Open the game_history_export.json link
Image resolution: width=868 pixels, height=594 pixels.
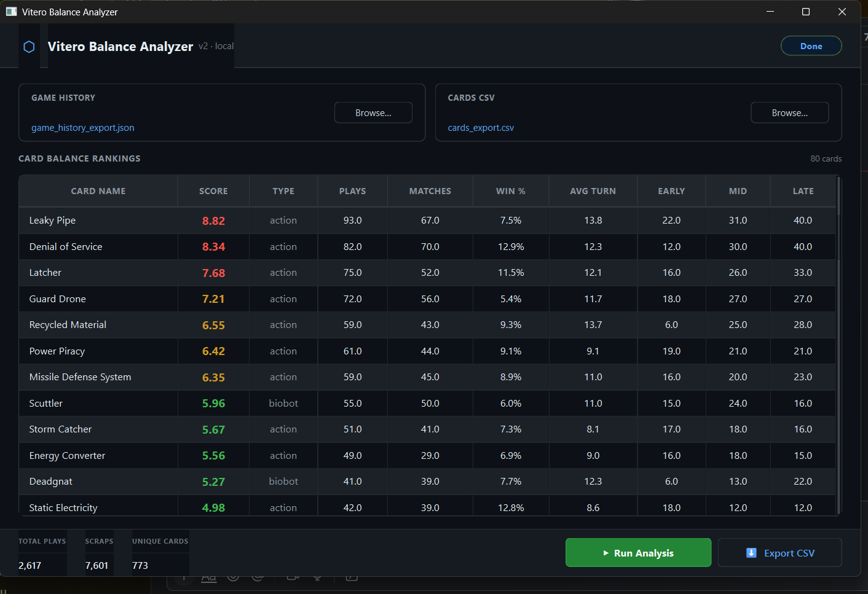pos(83,128)
